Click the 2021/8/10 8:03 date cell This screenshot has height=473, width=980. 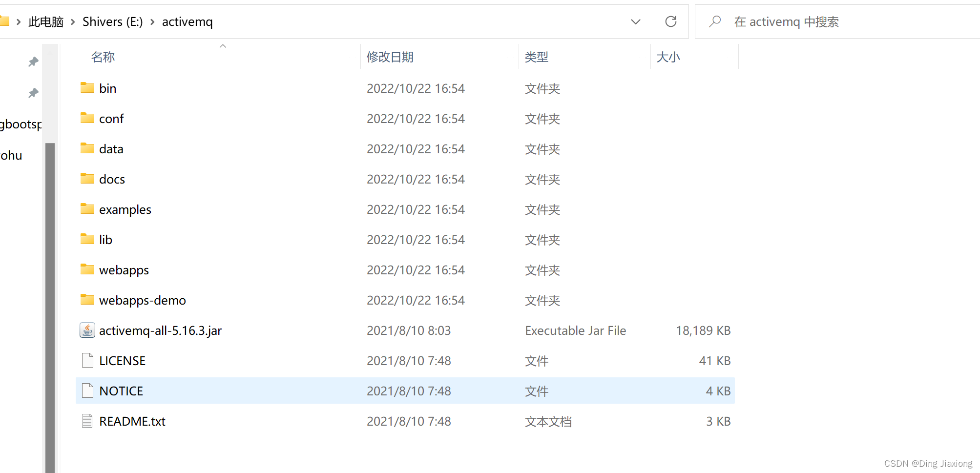click(x=409, y=330)
